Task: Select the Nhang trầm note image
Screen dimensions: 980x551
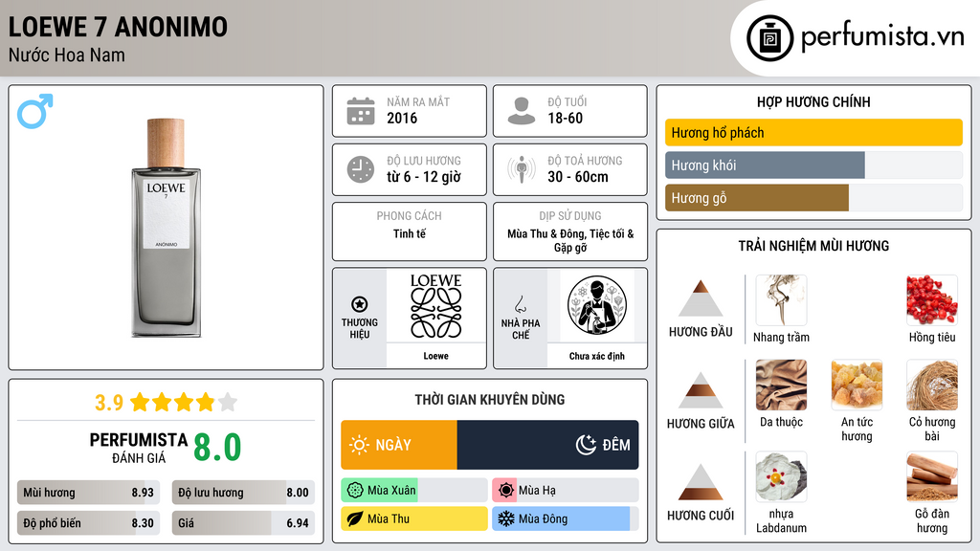Action: pyautogui.click(x=781, y=300)
